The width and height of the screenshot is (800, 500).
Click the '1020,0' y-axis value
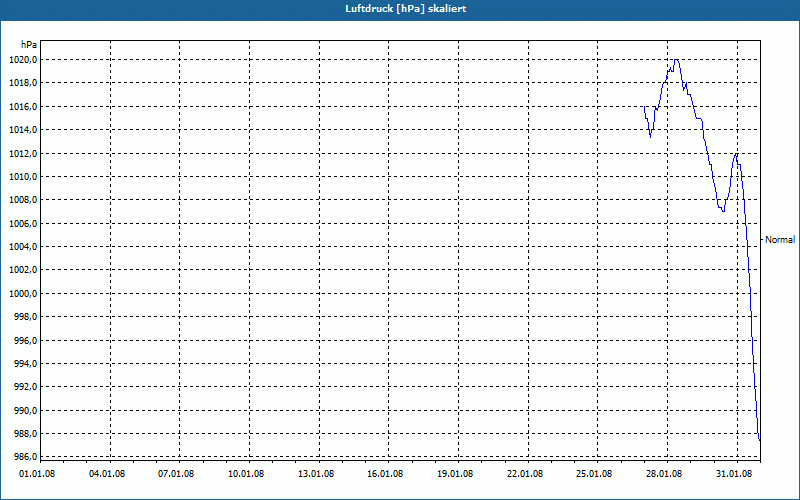(x=23, y=60)
